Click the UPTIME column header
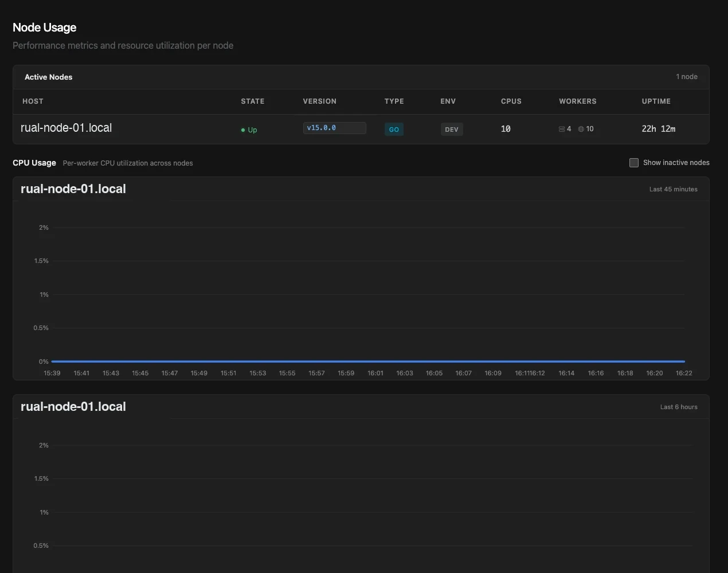 (x=656, y=101)
